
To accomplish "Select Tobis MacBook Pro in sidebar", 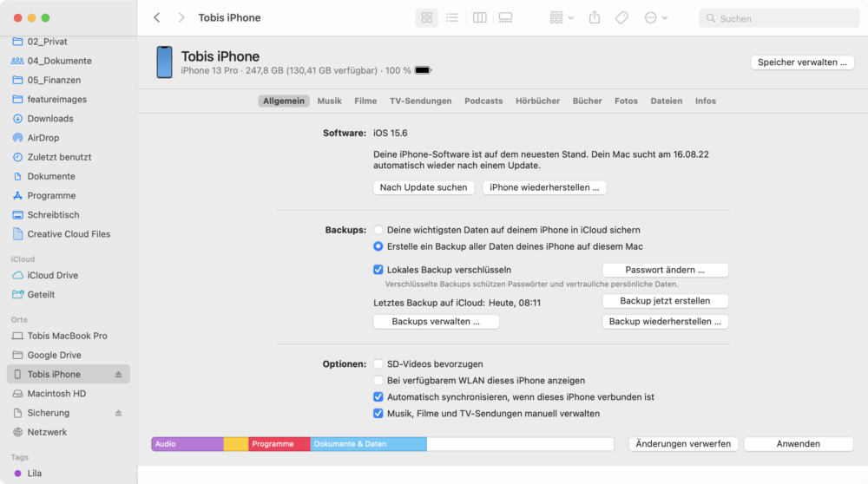I will click(69, 336).
